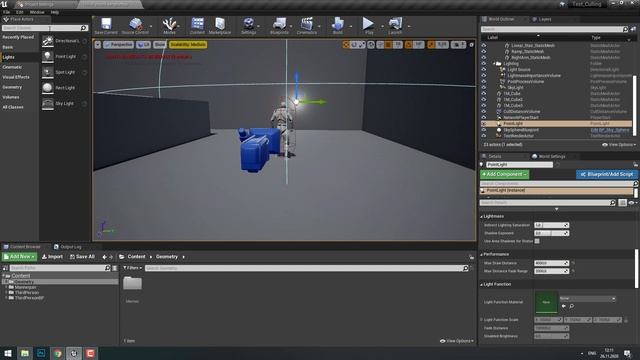
Task: Click the Shadow Exponent slider field
Action: 551,233
